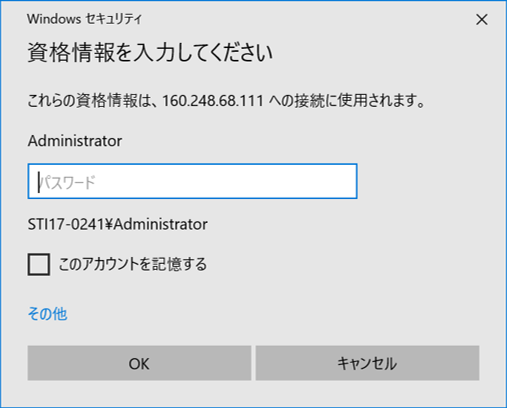Screen dimensions: 507x408
Task: Click the キャンセル button
Action: pos(367,363)
